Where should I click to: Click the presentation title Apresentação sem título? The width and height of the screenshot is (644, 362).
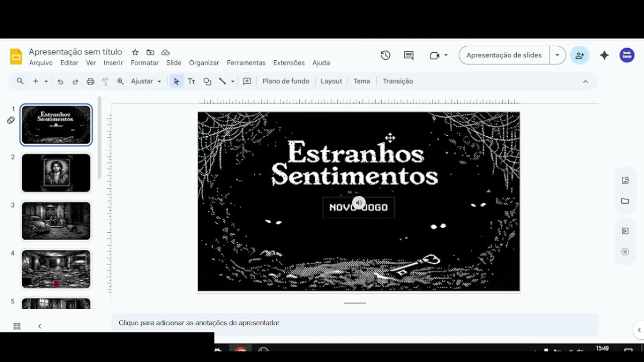75,52
